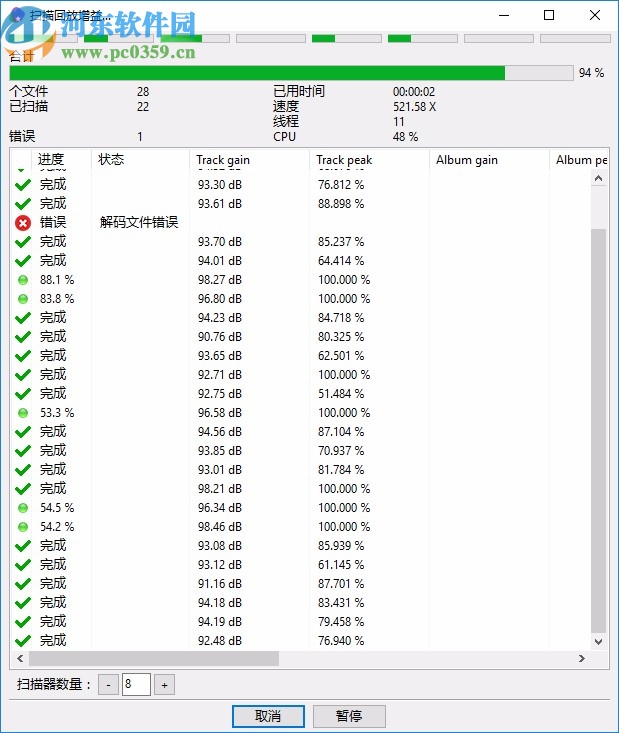Click the checkmark in the 93.01 dB row
Image resolution: width=619 pixels, height=733 pixels.
tap(22, 470)
